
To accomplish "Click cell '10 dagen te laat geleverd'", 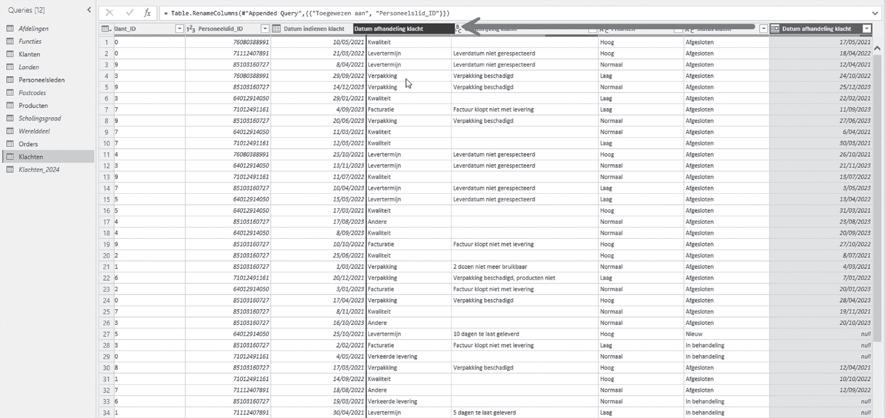I will tap(524, 334).
